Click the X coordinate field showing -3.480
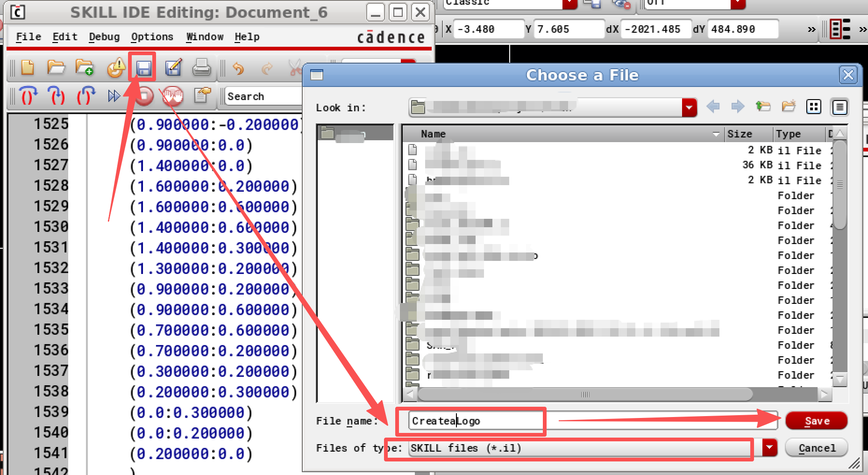 pyautogui.click(x=489, y=29)
